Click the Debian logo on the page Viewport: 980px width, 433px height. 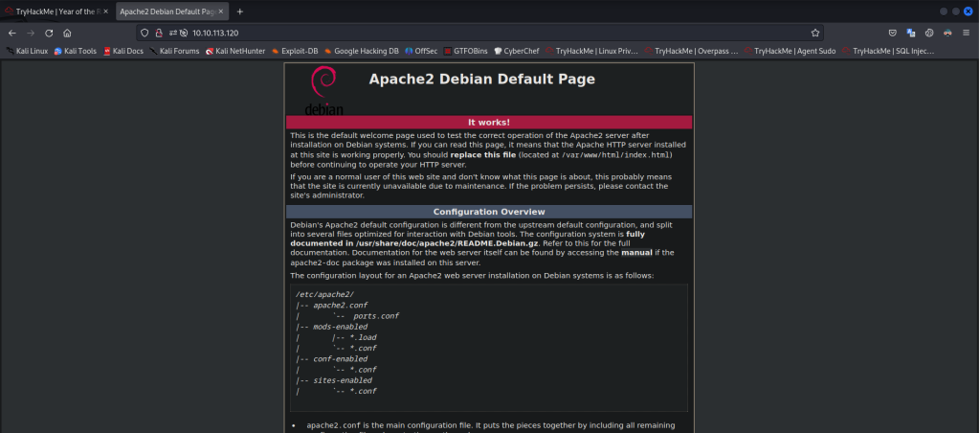[x=323, y=90]
